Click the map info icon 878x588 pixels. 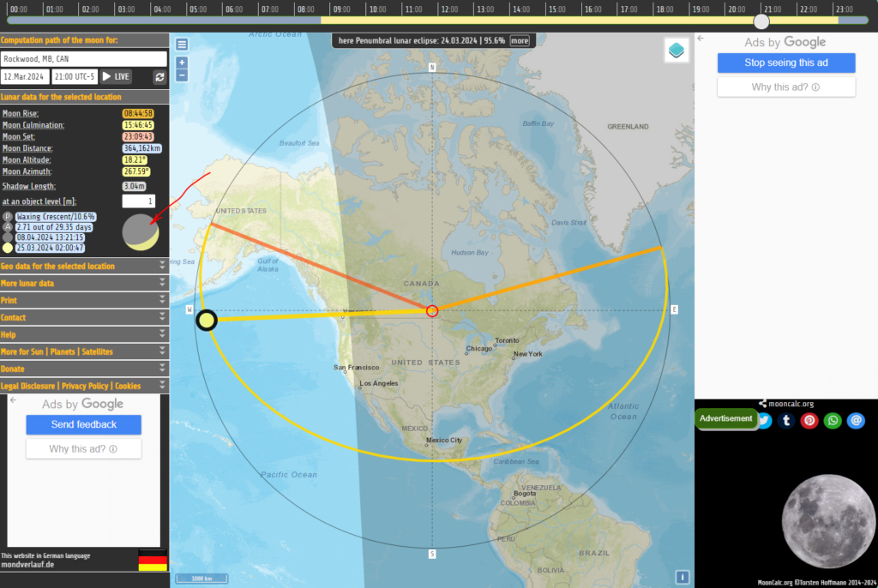(682, 577)
